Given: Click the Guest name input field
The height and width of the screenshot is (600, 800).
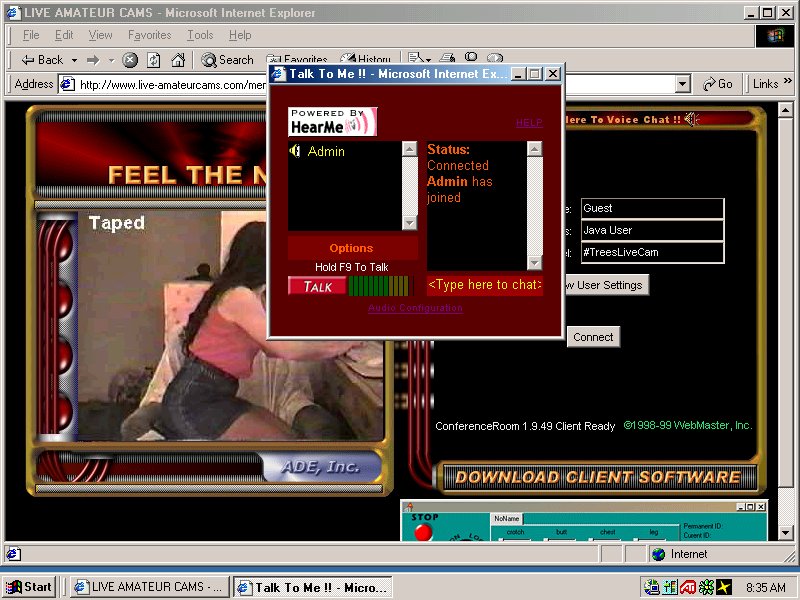Looking at the screenshot, I should tap(653, 208).
